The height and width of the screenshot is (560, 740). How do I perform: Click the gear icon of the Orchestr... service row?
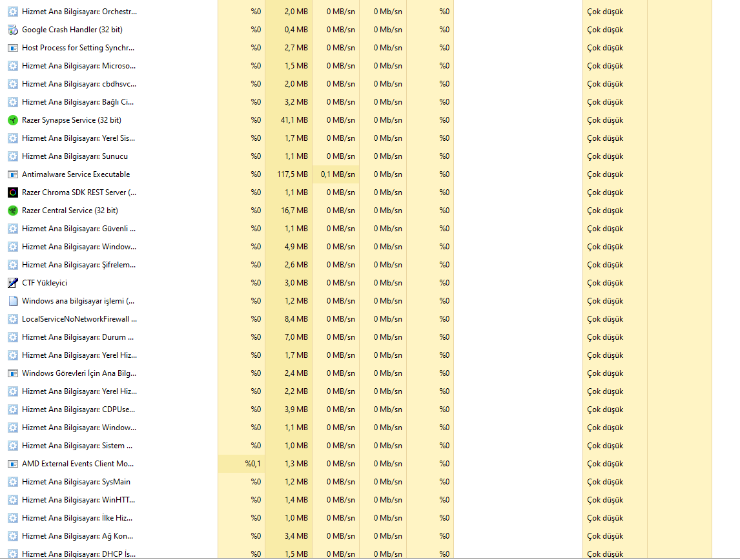point(13,12)
